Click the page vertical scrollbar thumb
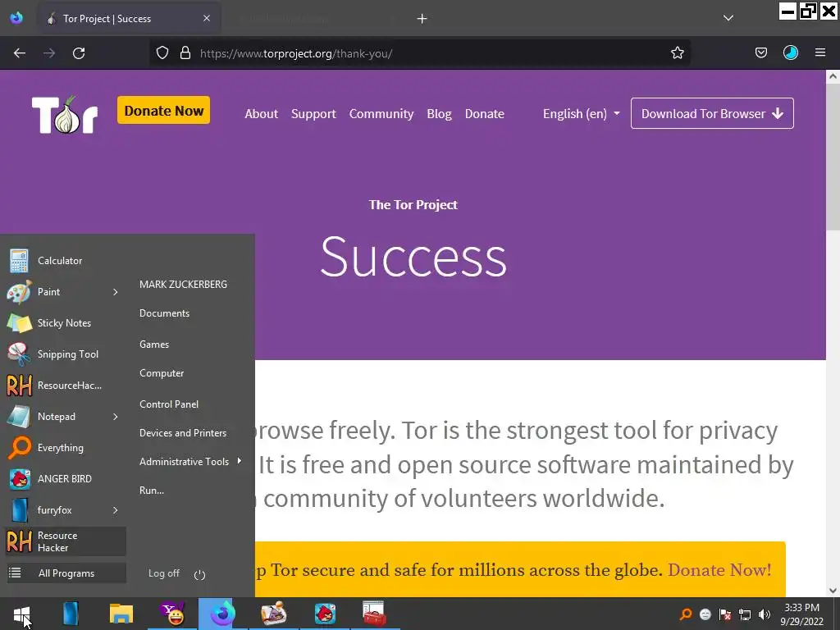Image resolution: width=840 pixels, height=630 pixels. coord(833,155)
